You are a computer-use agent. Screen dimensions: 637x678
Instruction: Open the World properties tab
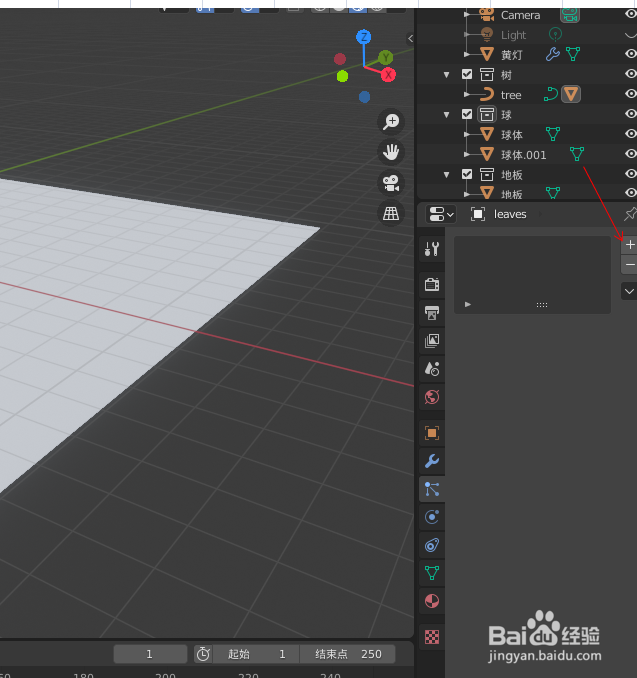pyautogui.click(x=432, y=397)
